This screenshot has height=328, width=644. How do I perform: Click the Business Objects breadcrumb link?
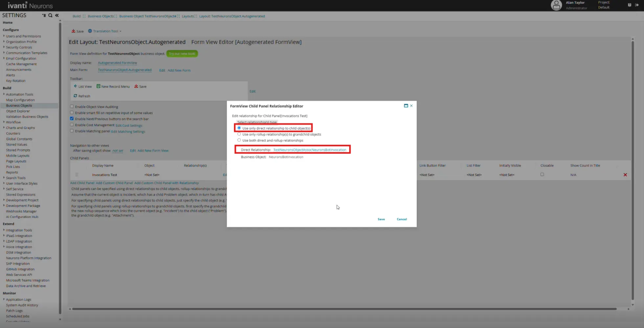pyautogui.click(x=101, y=16)
